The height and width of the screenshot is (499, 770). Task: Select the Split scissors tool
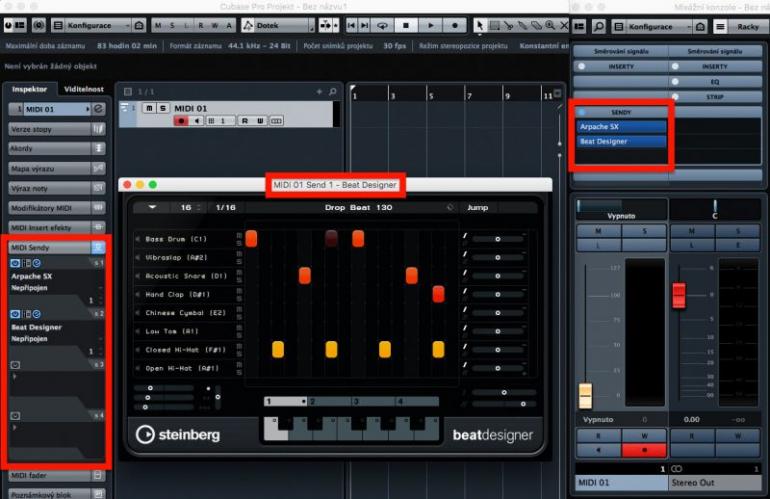509,25
